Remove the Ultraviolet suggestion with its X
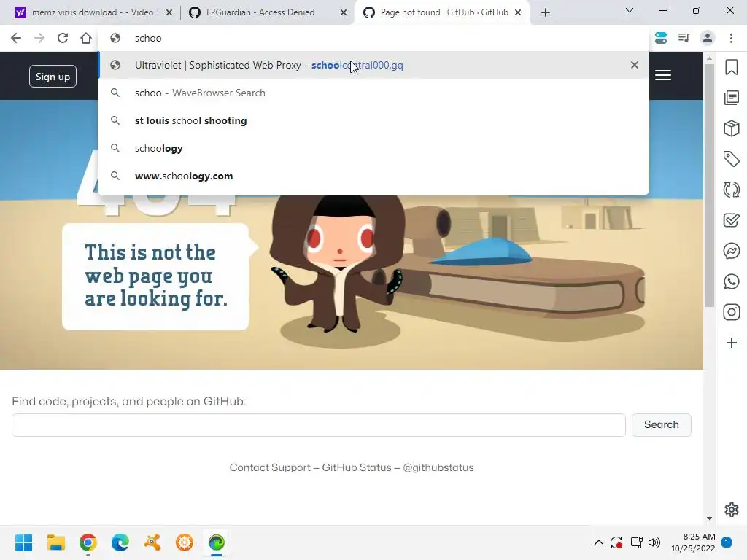Screen dimensions: 747x560 pos(634,65)
